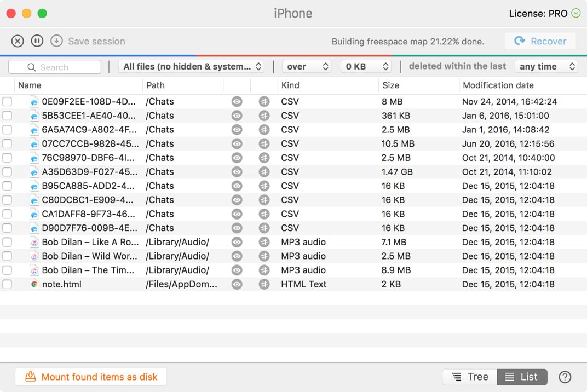Click the Save session download icon
The height and width of the screenshot is (392, 587).
tap(56, 41)
